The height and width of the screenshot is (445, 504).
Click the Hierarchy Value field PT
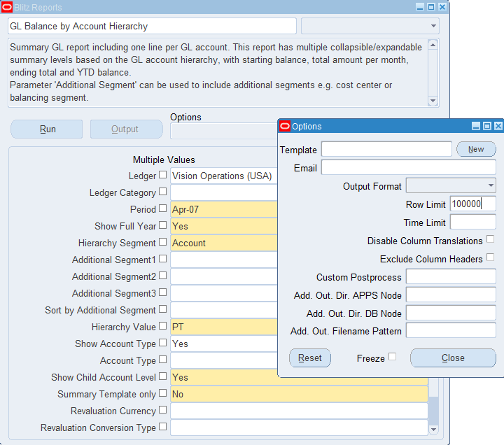pos(224,327)
